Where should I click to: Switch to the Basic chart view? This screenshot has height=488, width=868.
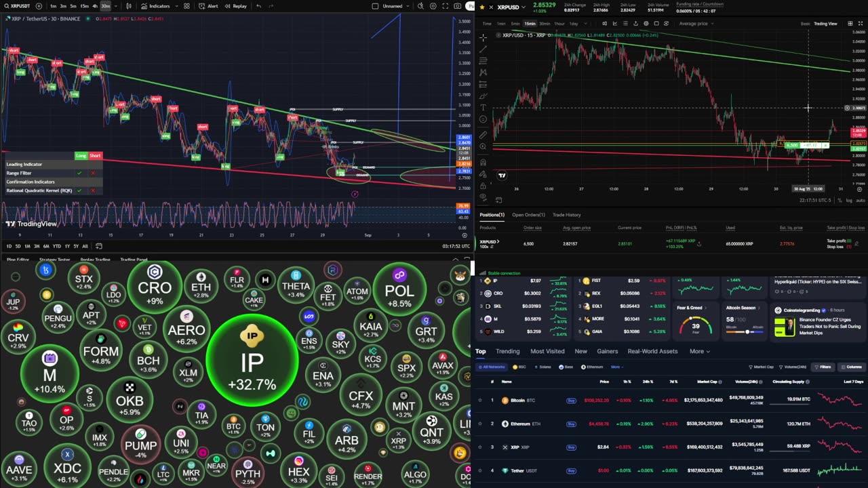805,23
